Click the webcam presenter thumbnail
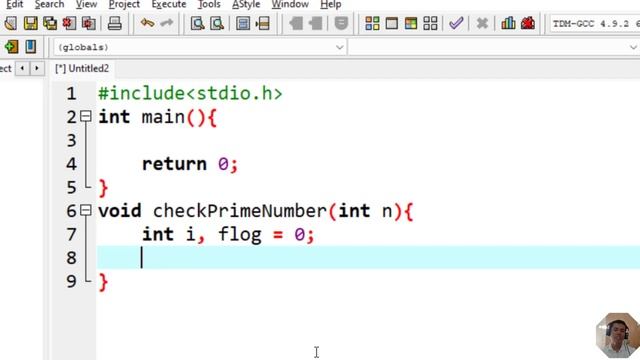 pos(618,336)
